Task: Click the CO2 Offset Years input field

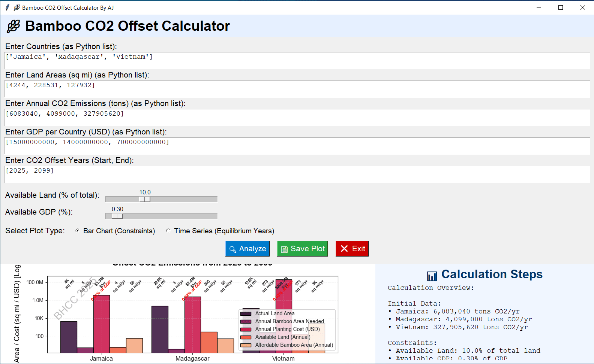Action: pos(297,175)
